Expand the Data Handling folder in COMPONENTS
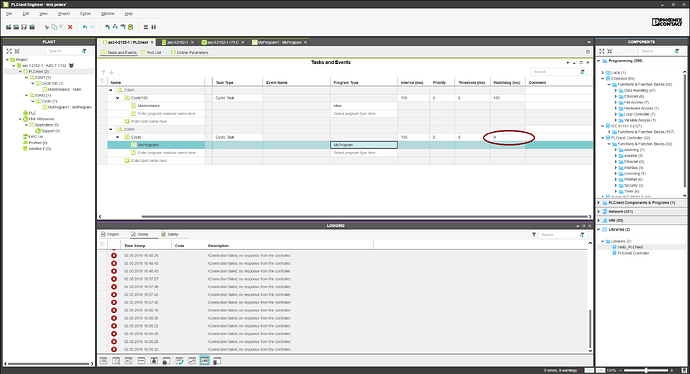 pos(616,90)
